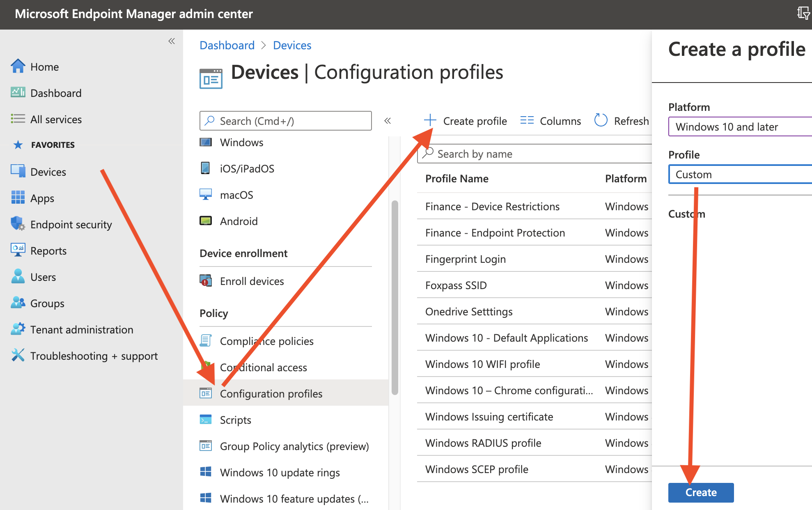Open Endpoint security menu item
The width and height of the screenshot is (812, 510).
71,224
